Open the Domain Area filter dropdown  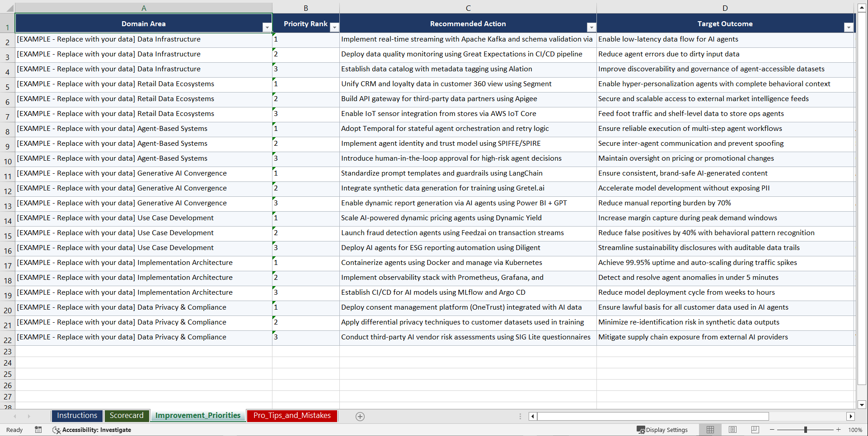(x=267, y=27)
